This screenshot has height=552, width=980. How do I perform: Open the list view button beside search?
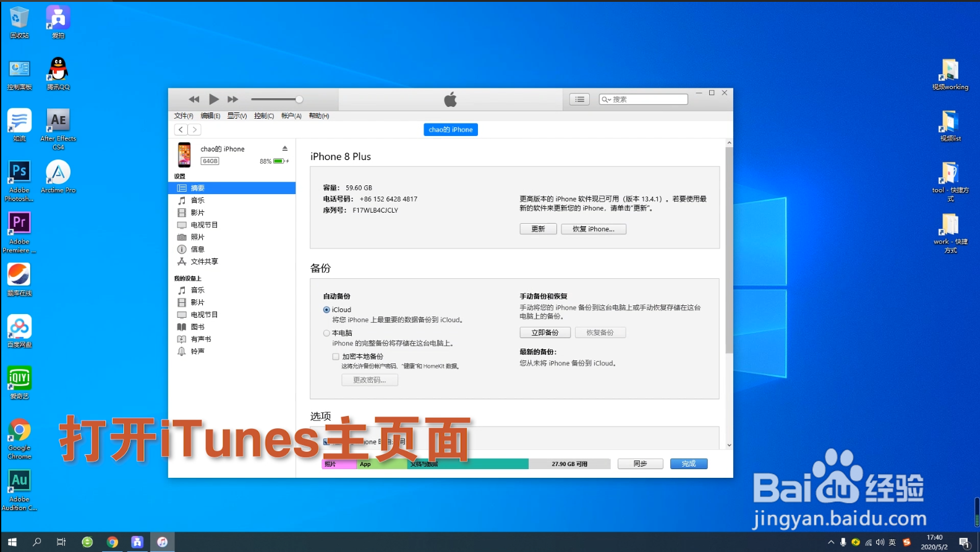pos(579,100)
